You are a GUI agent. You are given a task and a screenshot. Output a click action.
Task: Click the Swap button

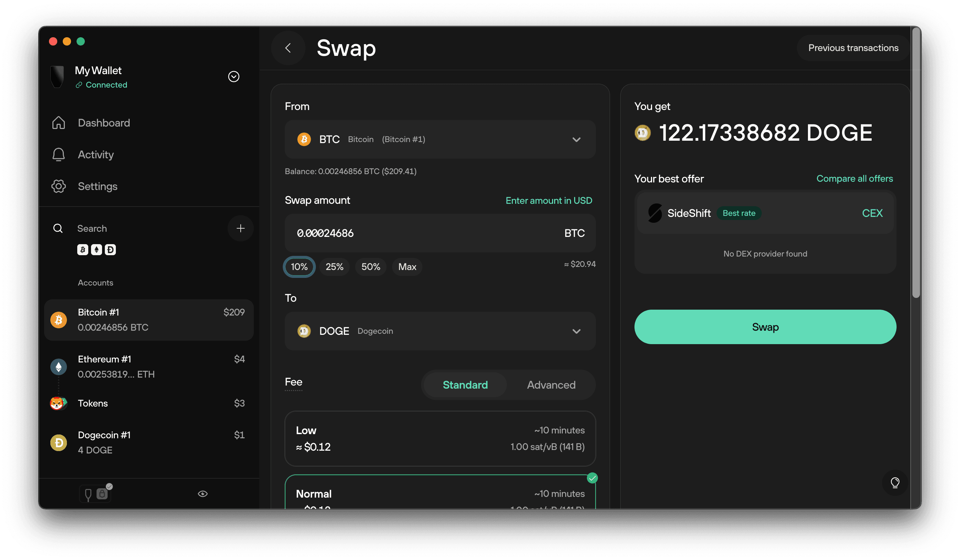pyautogui.click(x=765, y=327)
